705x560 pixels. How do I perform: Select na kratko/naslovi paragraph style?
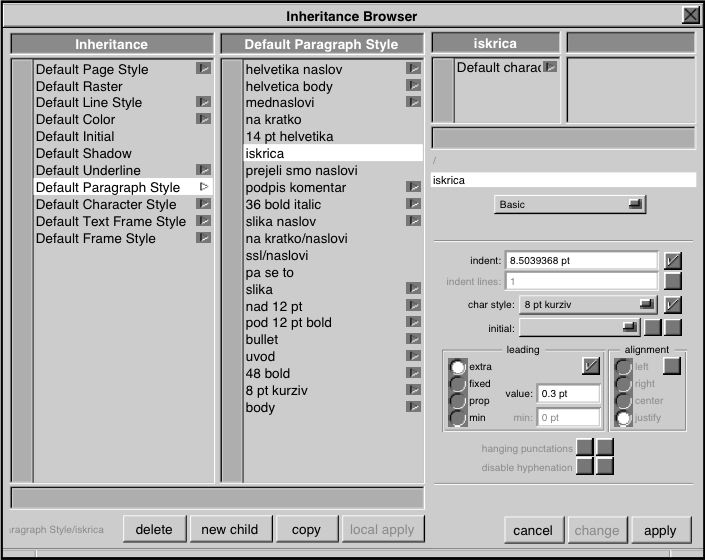click(333, 238)
